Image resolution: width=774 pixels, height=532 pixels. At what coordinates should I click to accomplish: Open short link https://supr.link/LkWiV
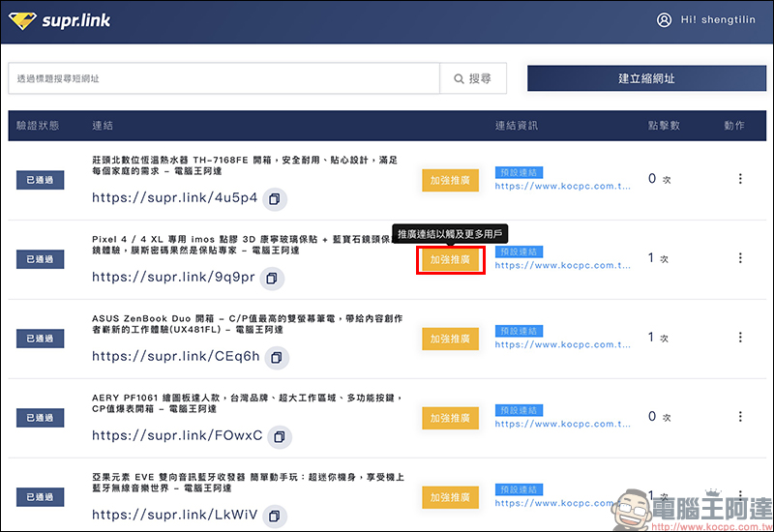175,516
